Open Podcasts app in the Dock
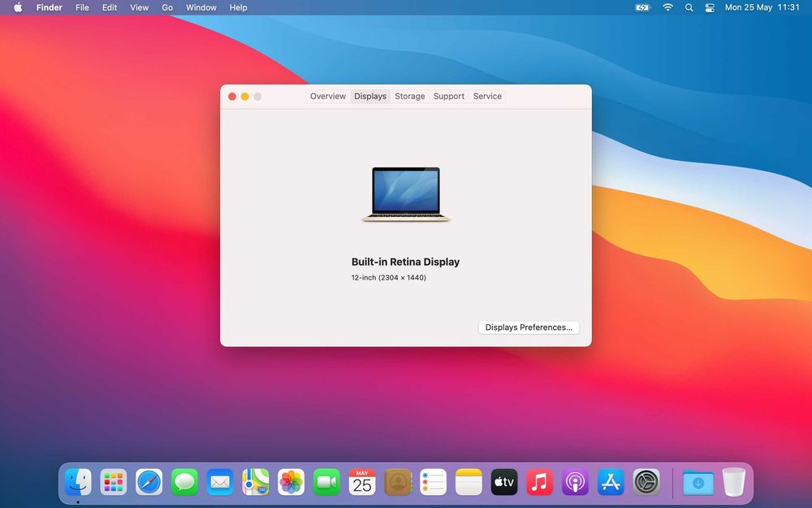This screenshot has width=812, height=508. click(576, 482)
